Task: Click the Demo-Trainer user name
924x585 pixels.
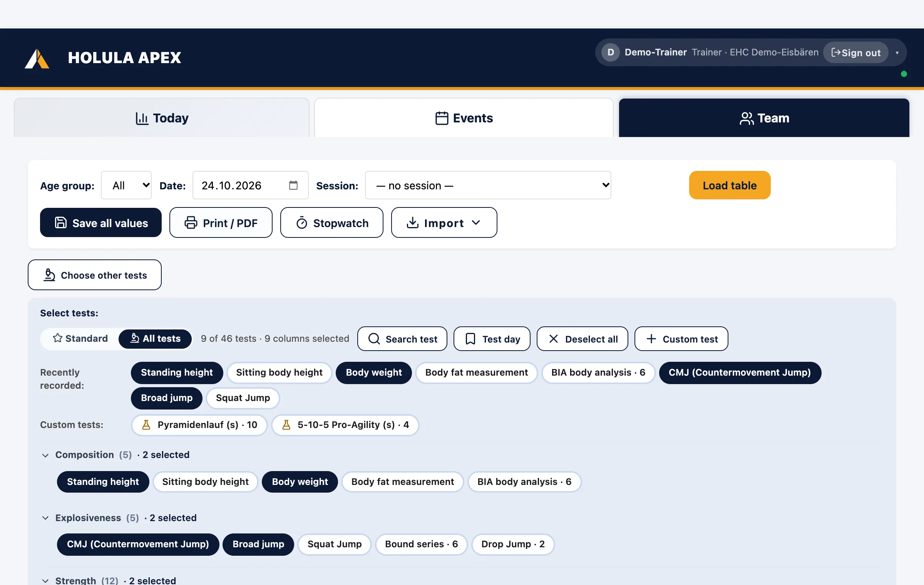Action: [656, 52]
